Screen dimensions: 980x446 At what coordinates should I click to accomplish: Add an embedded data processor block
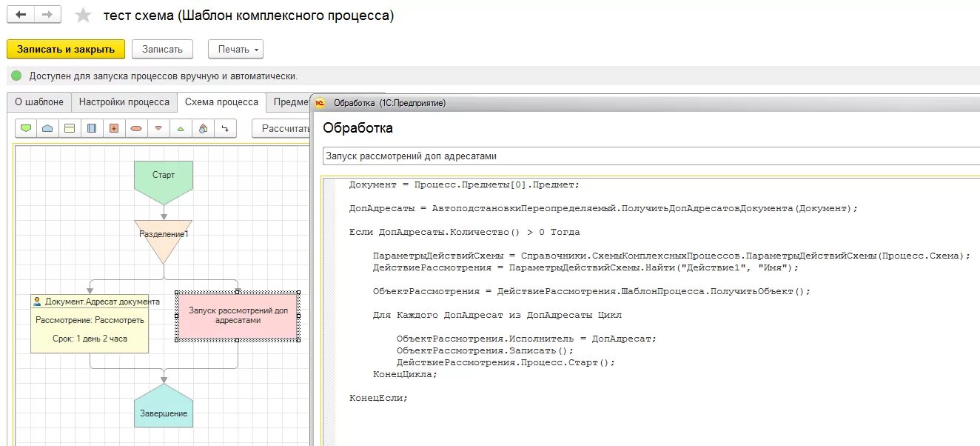(x=113, y=128)
